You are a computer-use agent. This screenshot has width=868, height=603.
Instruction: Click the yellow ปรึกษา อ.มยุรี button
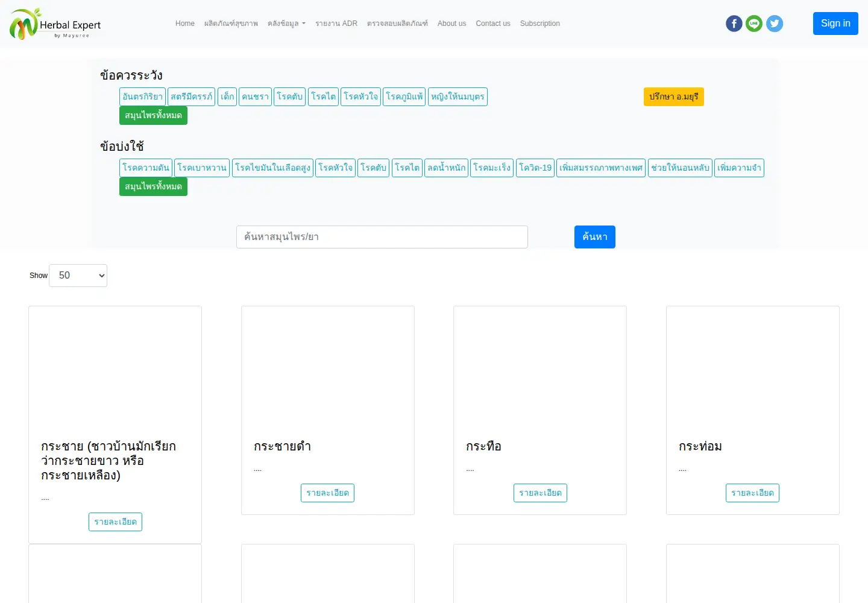[x=674, y=96]
